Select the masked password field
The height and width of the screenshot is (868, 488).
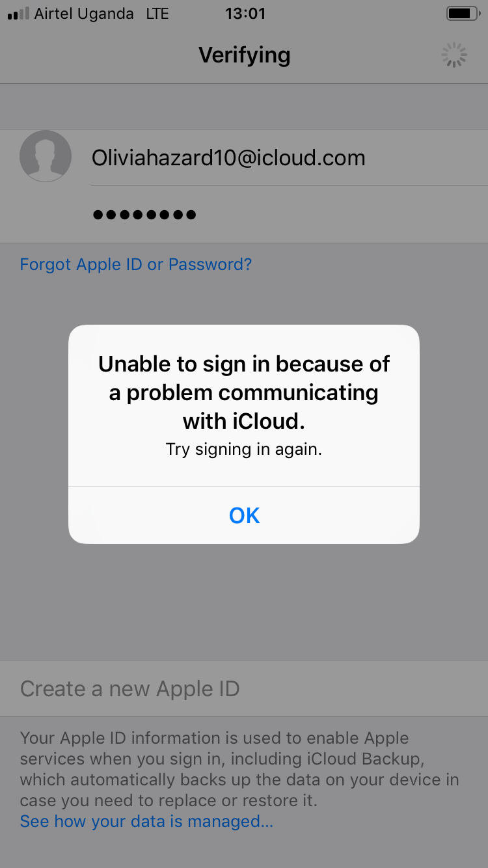pos(290,214)
